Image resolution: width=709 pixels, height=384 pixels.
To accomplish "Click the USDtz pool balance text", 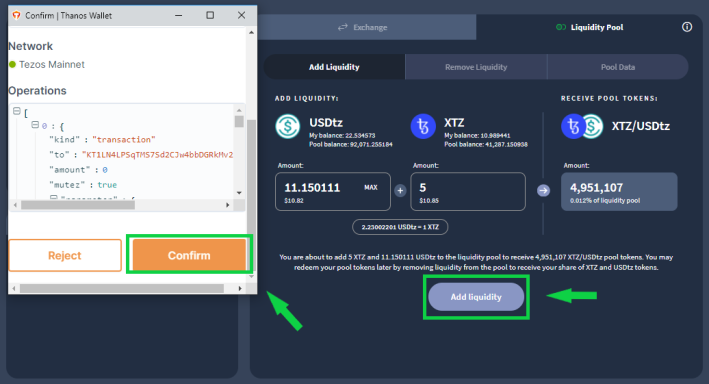I will [351, 144].
